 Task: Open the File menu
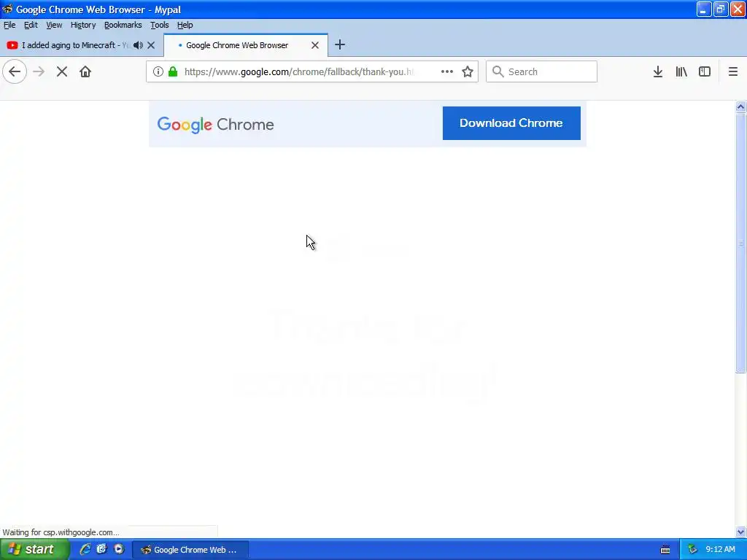pos(9,25)
